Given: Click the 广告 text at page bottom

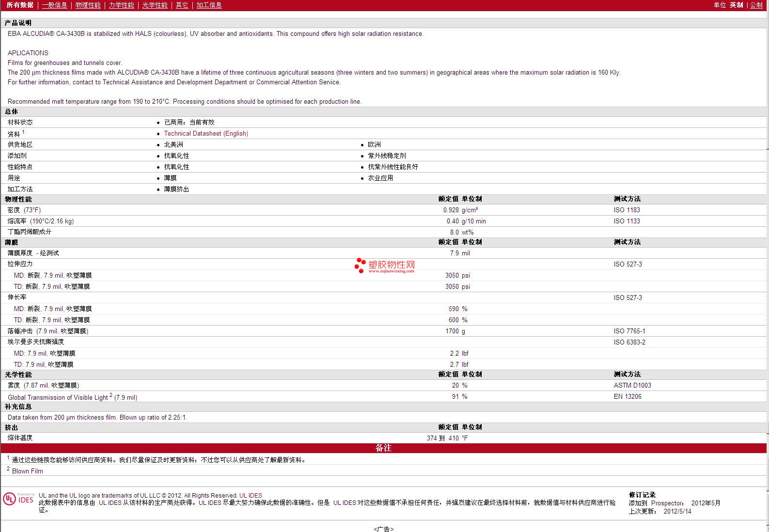Looking at the screenshot, I should coord(384,529).
